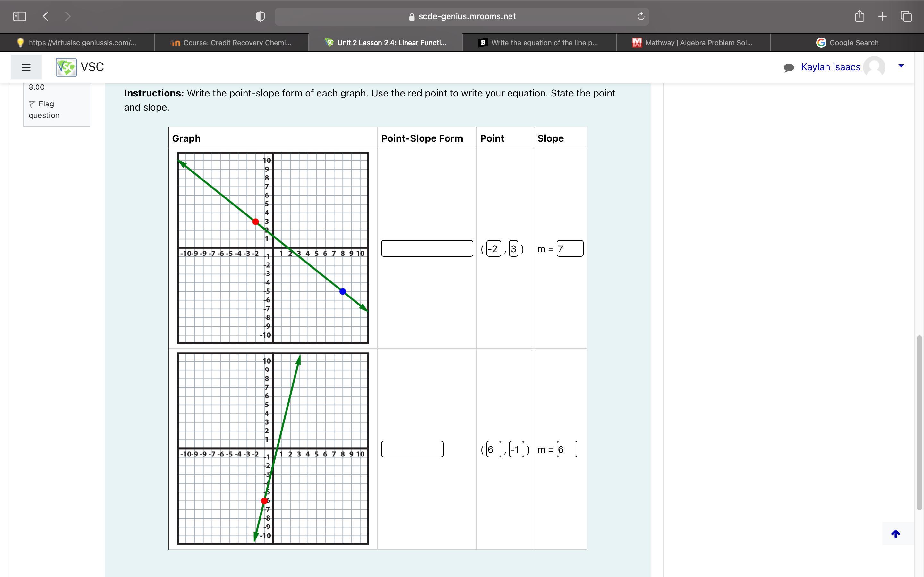Expand the user menu dropdown arrow
Image resolution: width=924 pixels, height=577 pixels.
tap(901, 66)
